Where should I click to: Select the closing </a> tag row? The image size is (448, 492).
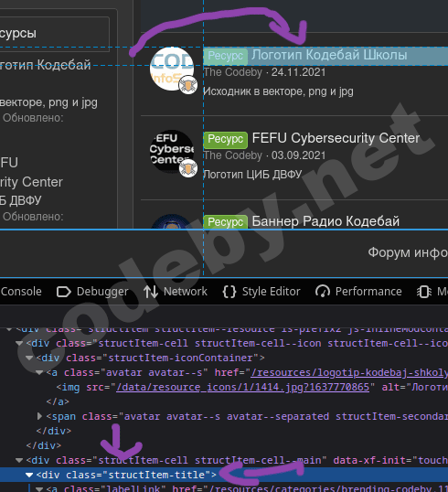[224, 401]
